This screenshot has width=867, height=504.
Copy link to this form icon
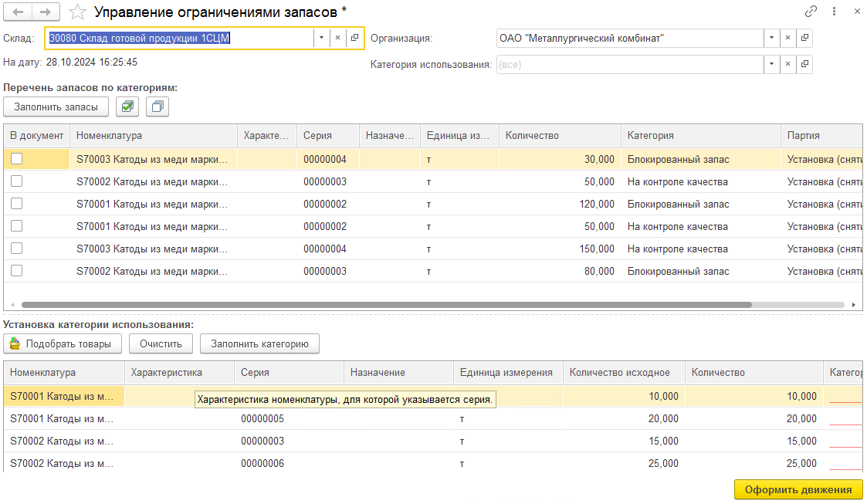811,12
